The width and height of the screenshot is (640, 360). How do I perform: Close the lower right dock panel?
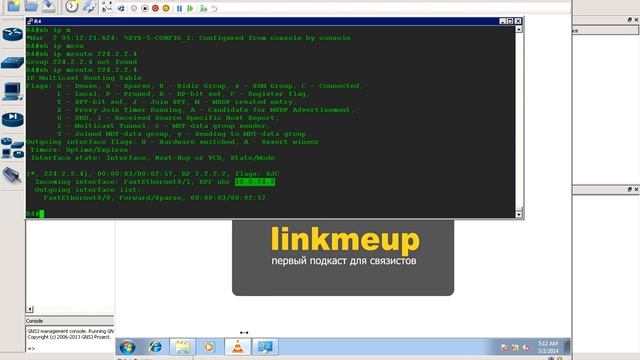[636, 189]
